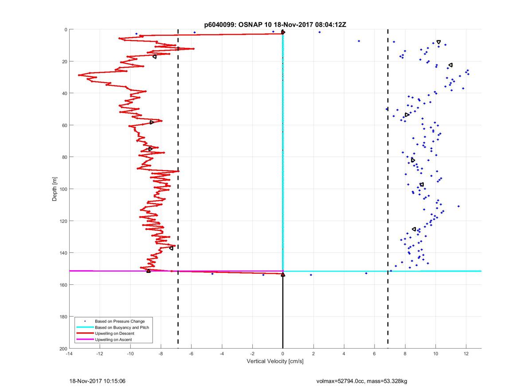The height and width of the screenshot is (392, 532).
Task: Select depth-axis tick label '40'
Action: click(64, 93)
